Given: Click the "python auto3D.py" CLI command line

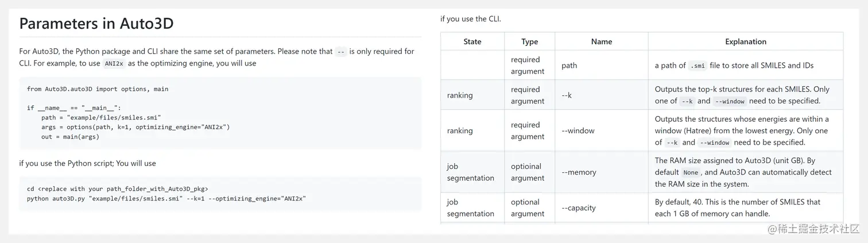Looking at the screenshot, I should 166,198.
